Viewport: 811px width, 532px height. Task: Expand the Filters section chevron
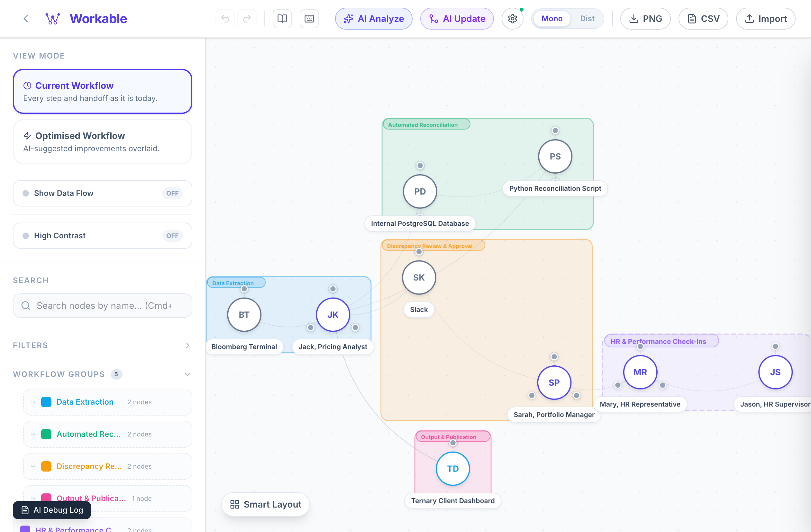coord(188,345)
